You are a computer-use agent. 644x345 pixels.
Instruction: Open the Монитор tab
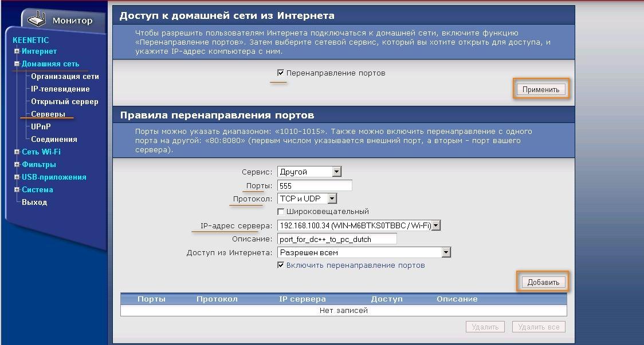72,21
